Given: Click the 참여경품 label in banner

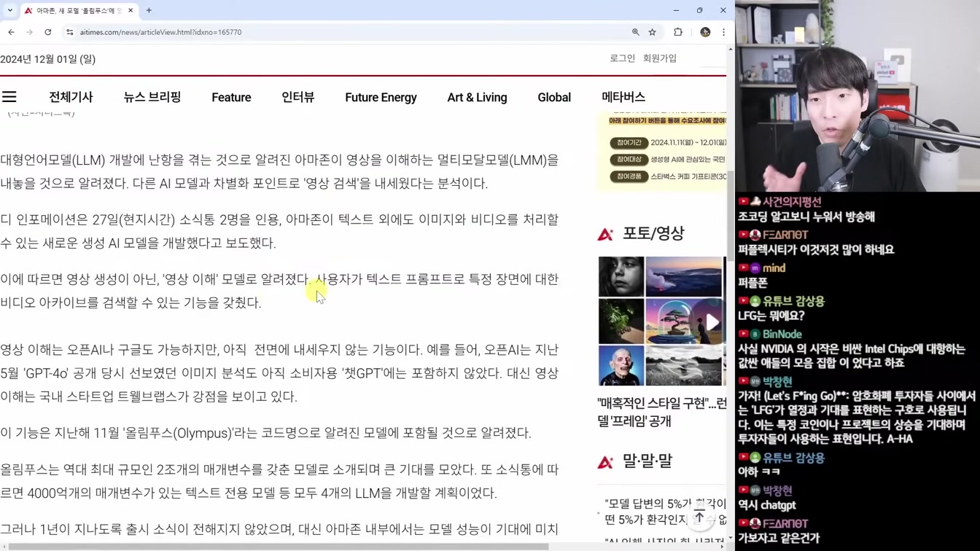Looking at the screenshot, I should [x=629, y=176].
